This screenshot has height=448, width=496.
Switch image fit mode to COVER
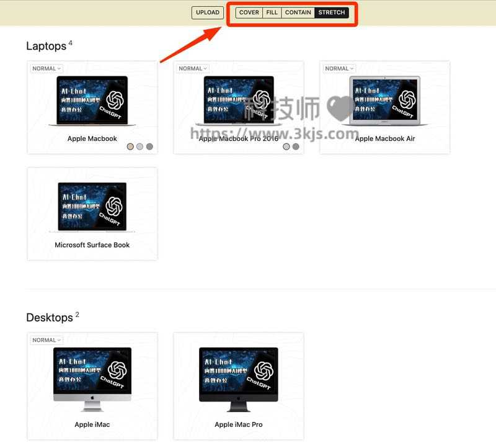point(249,12)
